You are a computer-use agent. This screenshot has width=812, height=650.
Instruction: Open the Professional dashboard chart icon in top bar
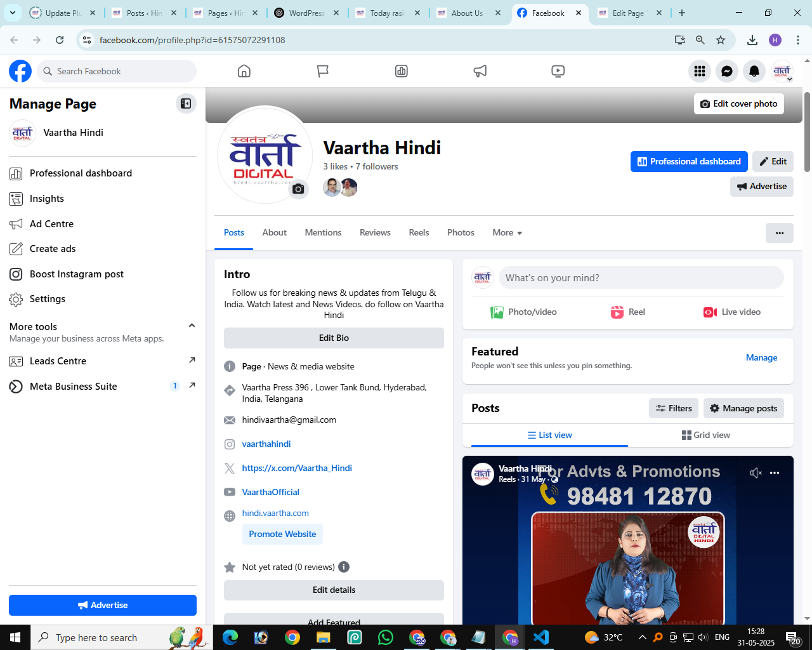[x=402, y=71]
